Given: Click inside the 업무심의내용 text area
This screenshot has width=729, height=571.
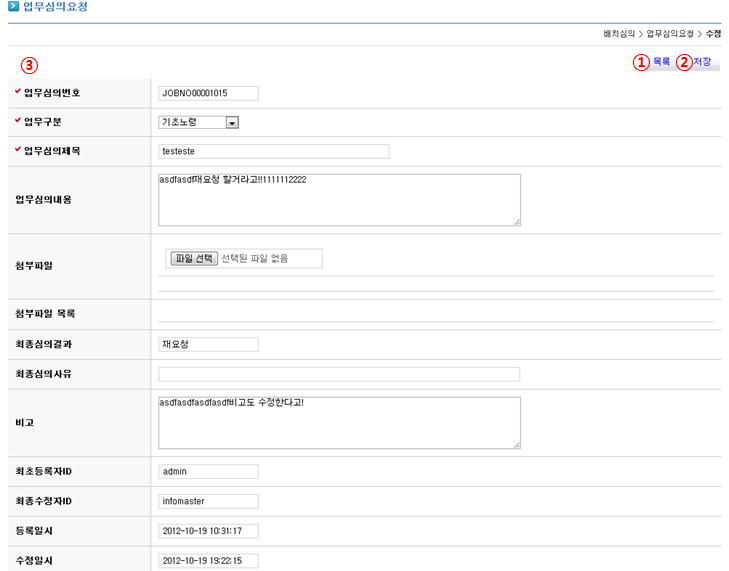Looking at the screenshot, I should tap(339, 200).
